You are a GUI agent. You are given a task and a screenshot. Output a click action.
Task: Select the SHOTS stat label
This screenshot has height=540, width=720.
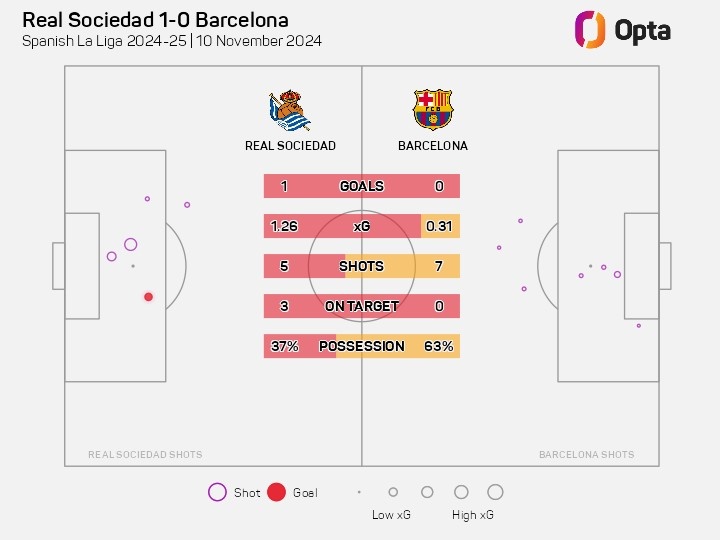pos(361,266)
